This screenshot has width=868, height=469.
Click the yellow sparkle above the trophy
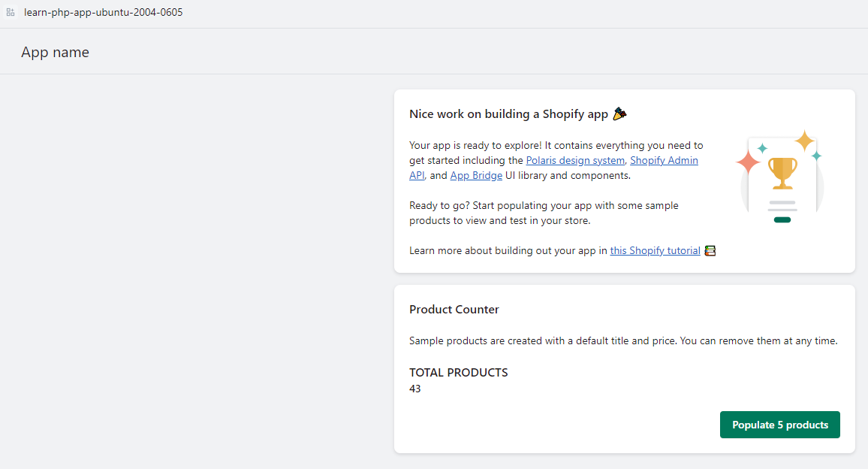(805, 141)
